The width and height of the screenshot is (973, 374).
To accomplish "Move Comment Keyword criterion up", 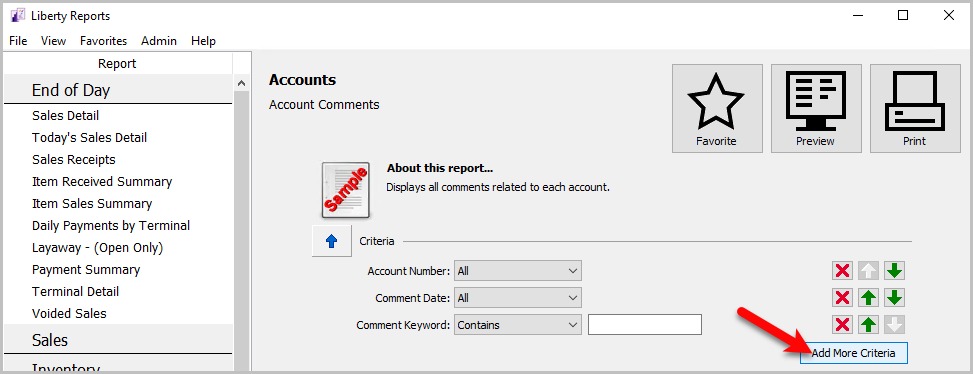I will 869,324.
